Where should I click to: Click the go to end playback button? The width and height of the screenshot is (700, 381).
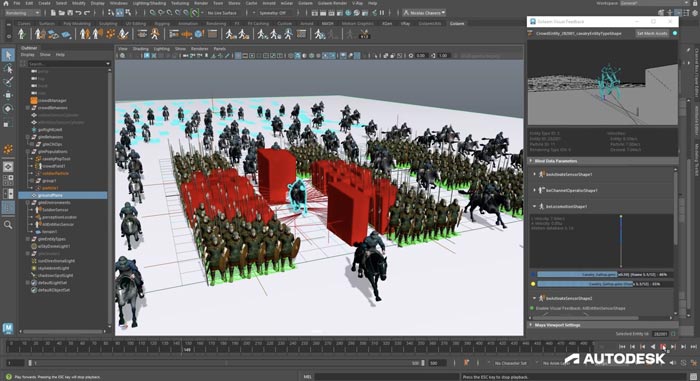(694, 347)
